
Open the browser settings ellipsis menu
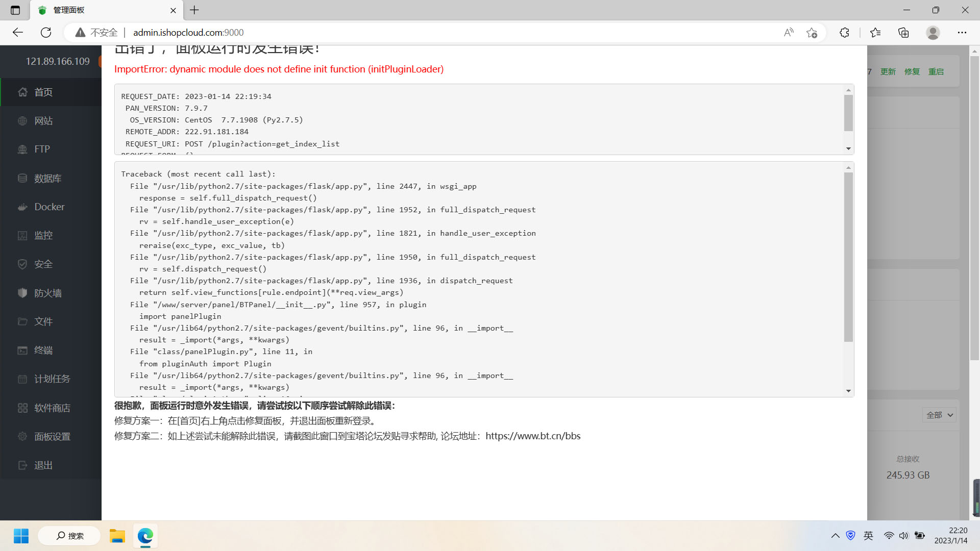(962, 32)
